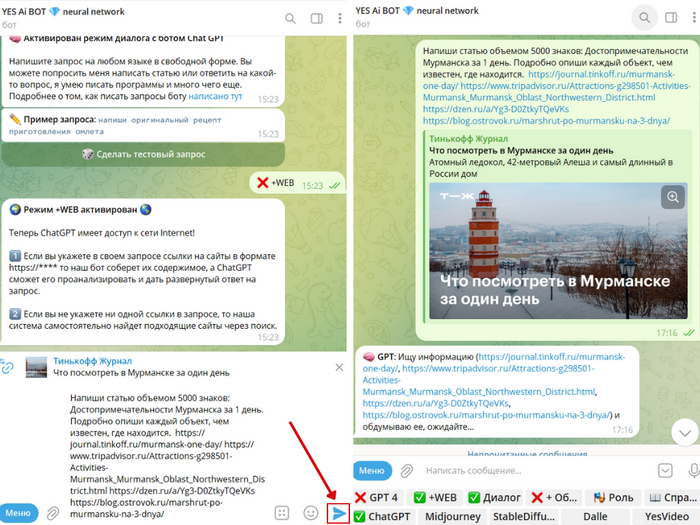The image size is (700, 525).
Task: Open the dzen.ru link in the sent message
Action: pos(496,109)
